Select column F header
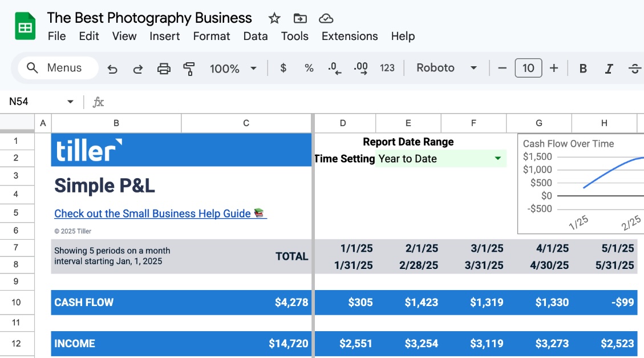Image resolution: width=644 pixels, height=358 pixels. pos(473,123)
